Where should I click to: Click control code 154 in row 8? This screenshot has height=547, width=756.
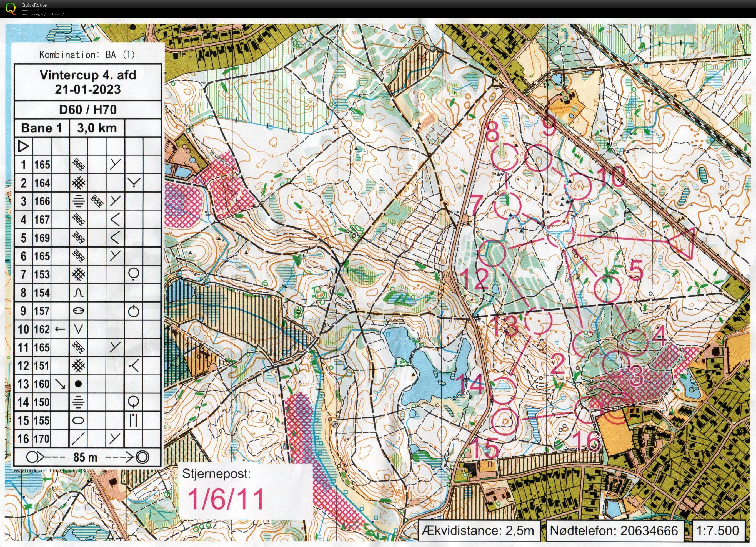click(42, 293)
